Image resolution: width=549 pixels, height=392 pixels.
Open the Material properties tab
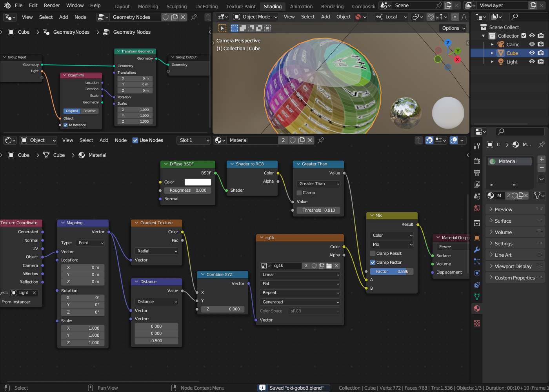pyautogui.click(x=477, y=309)
